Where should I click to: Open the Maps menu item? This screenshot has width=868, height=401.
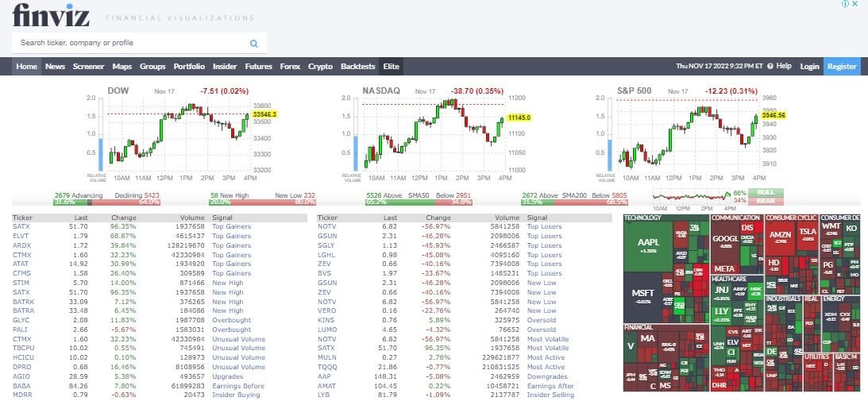pos(122,67)
